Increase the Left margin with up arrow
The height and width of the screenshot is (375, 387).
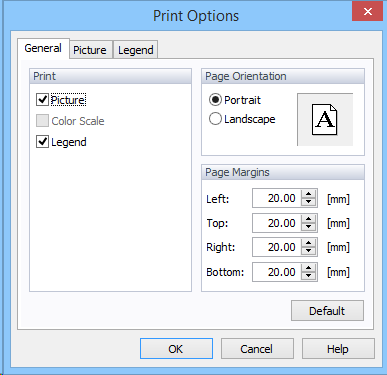coord(308,194)
